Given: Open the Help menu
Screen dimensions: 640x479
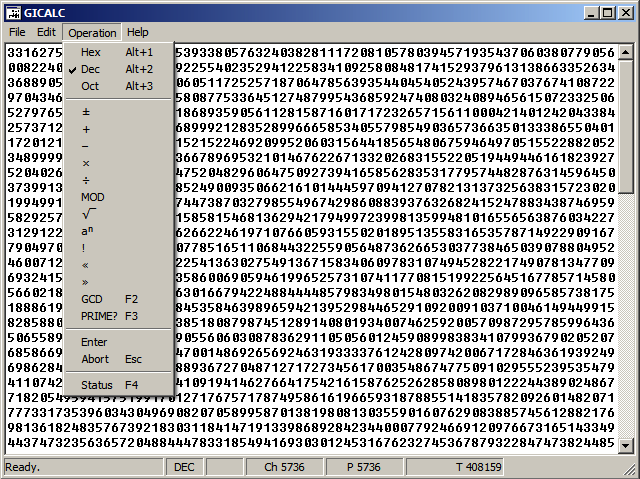Looking at the screenshot, I should click(137, 32).
